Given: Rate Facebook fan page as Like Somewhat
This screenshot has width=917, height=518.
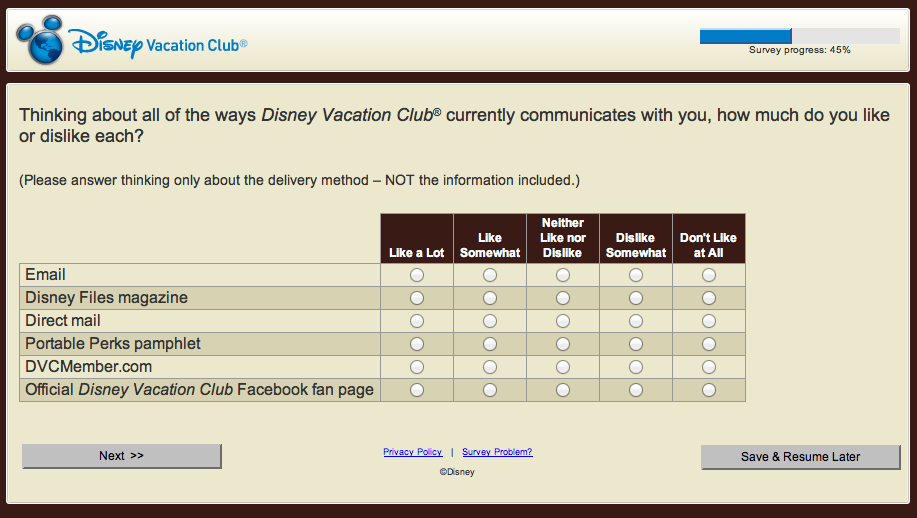Looking at the screenshot, I should coord(490,390).
